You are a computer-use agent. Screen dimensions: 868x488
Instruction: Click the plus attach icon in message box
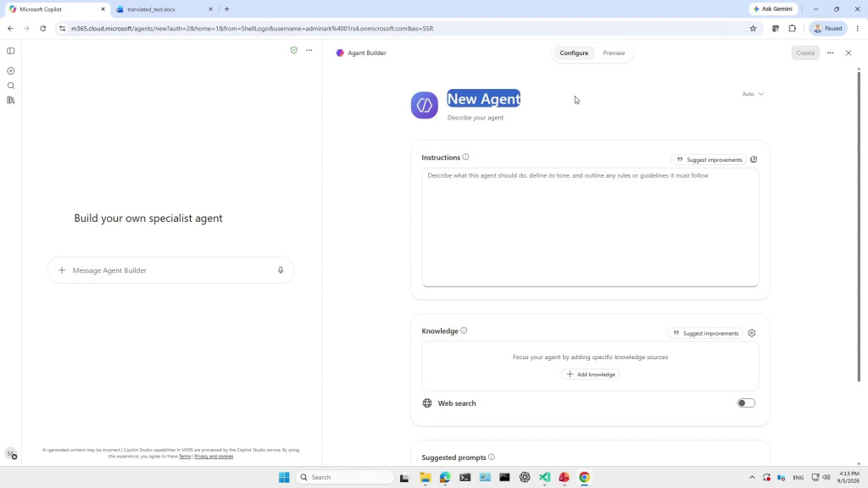[62, 270]
